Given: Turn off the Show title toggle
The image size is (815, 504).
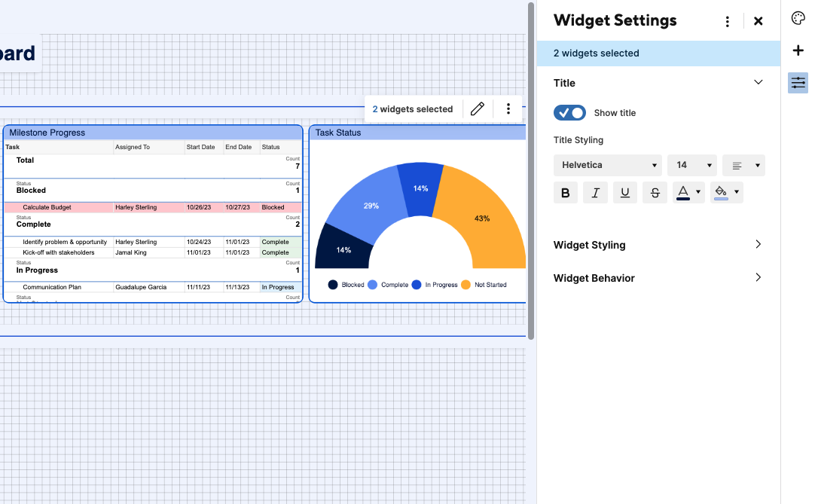Looking at the screenshot, I should coord(569,113).
